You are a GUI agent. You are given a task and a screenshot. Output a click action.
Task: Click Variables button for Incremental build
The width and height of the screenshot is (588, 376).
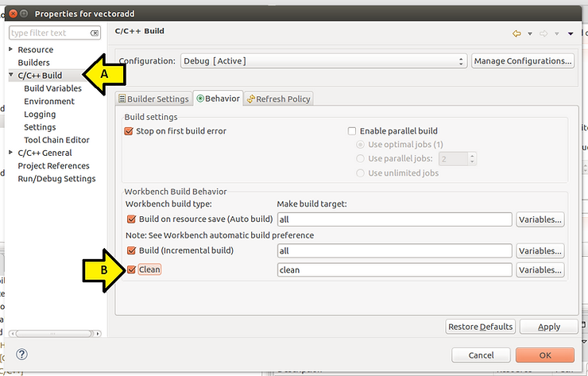540,250
